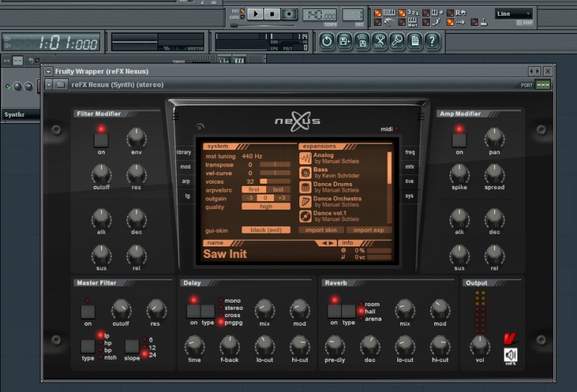Open the Nexus mod tab
This screenshot has height=392, width=577.
pos(185,167)
